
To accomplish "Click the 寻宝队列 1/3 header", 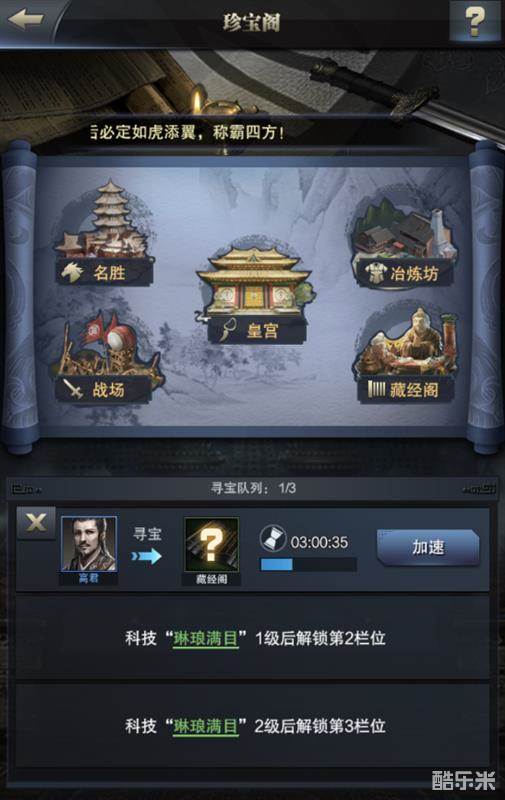I will [253, 488].
